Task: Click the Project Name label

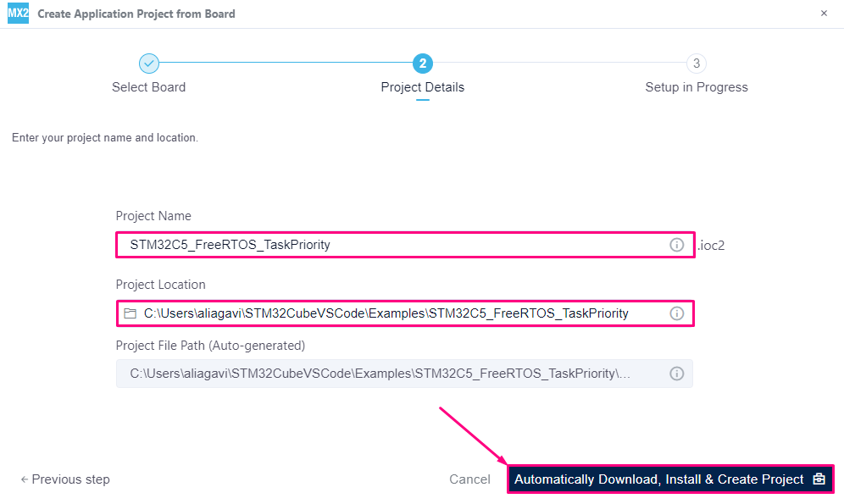Action: click(153, 216)
